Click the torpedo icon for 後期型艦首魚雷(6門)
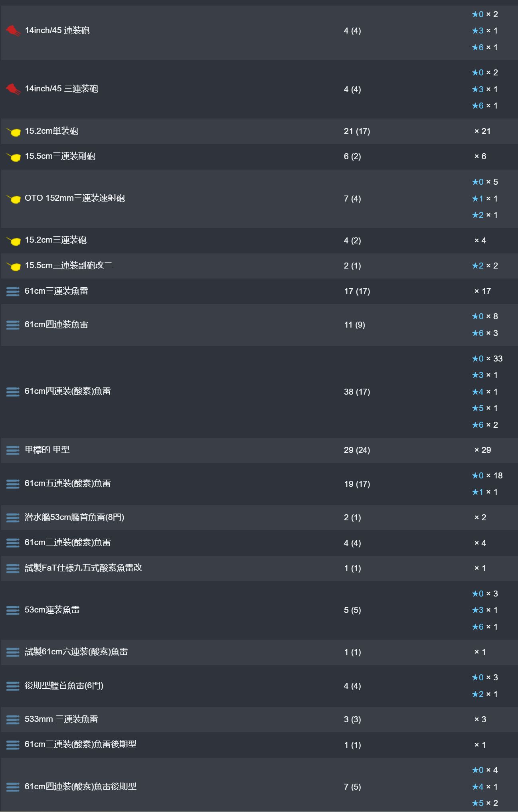Viewport: 518px width, 812px height. tap(13, 686)
